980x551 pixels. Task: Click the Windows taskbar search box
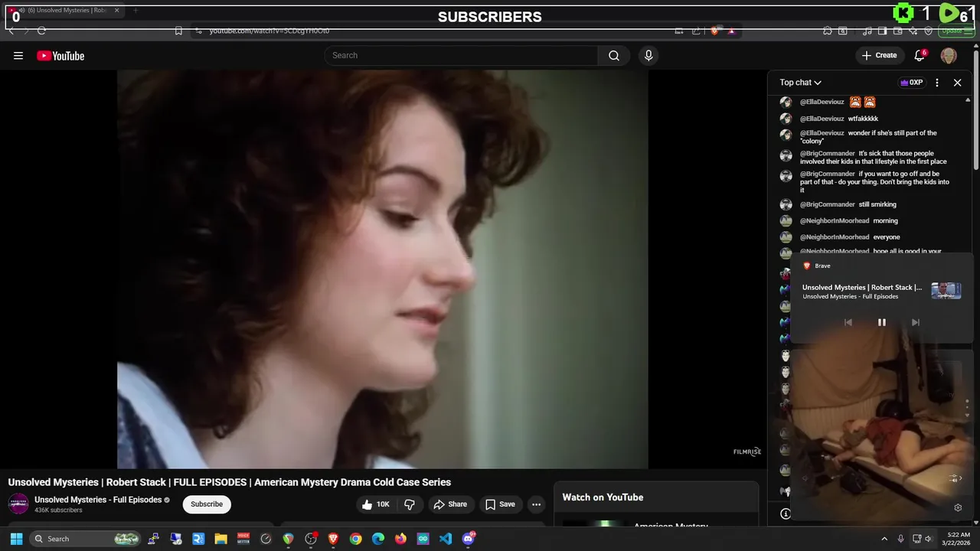click(x=86, y=539)
